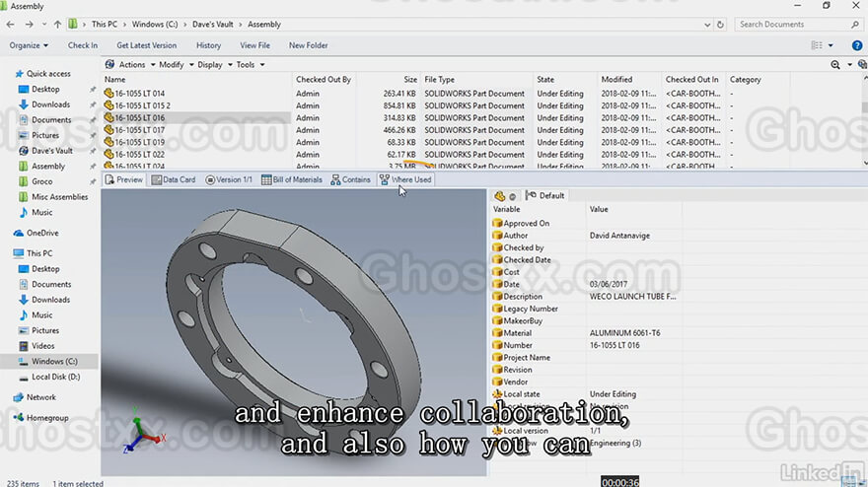Image resolution: width=868 pixels, height=487 pixels.
Task: Open the Actions menu
Action: coord(137,65)
